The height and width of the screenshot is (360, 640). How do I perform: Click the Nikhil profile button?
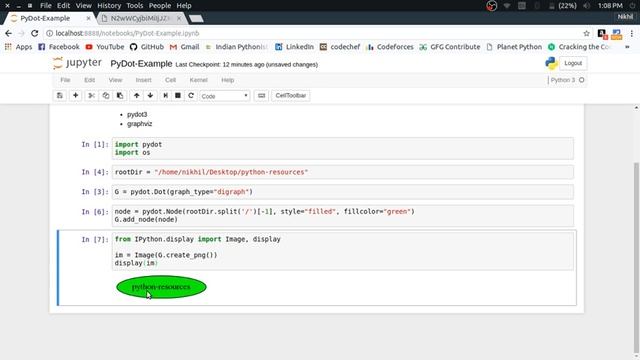click(625, 17)
